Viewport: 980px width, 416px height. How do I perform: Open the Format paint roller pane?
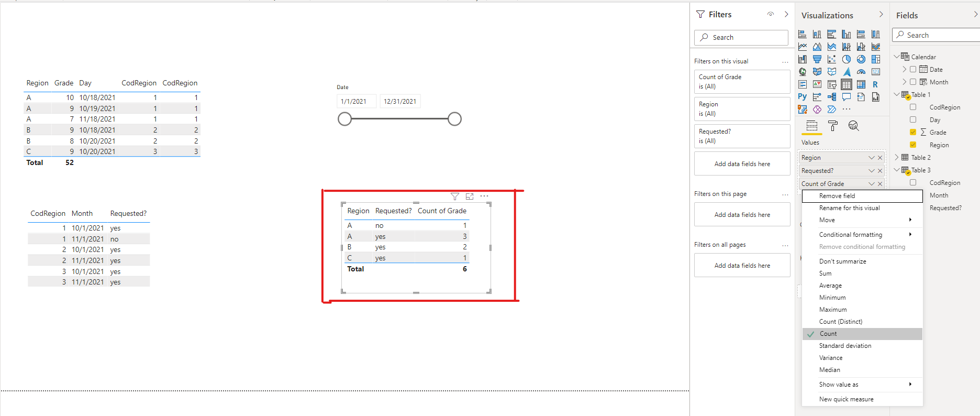833,126
